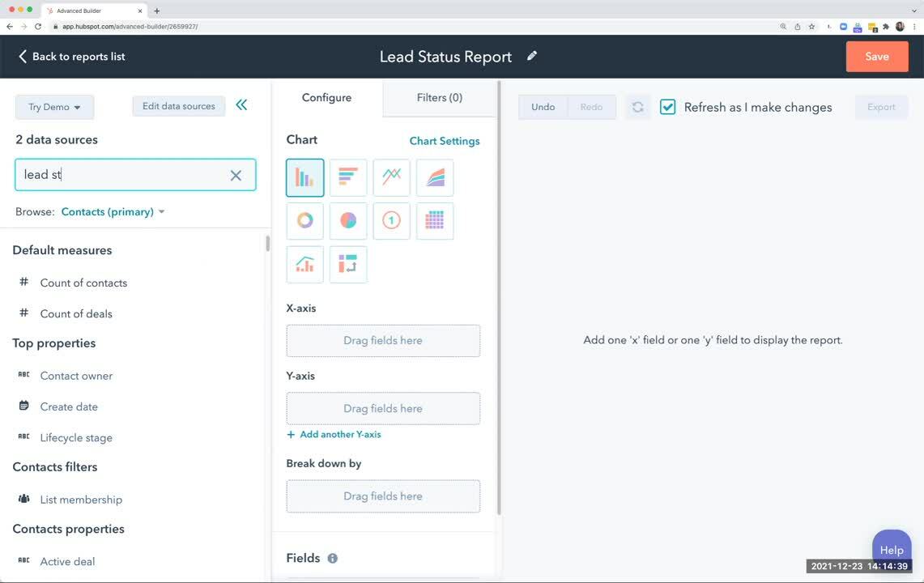This screenshot has width=924, height=583.
Task: Click the pencil icon to rename report
Action: 532,56
